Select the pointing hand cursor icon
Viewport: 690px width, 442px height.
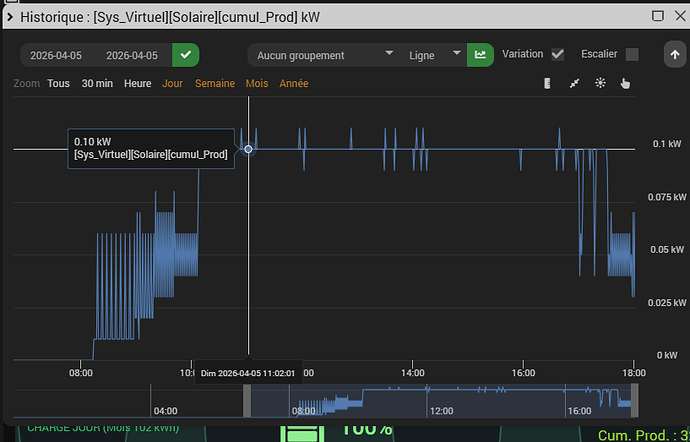(625, 83)
